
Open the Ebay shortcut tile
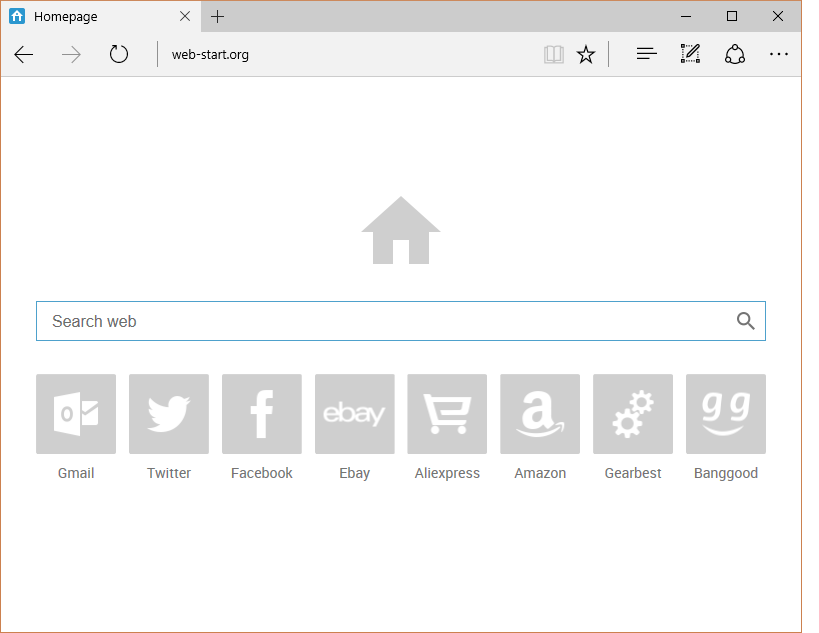pos(355,414)
